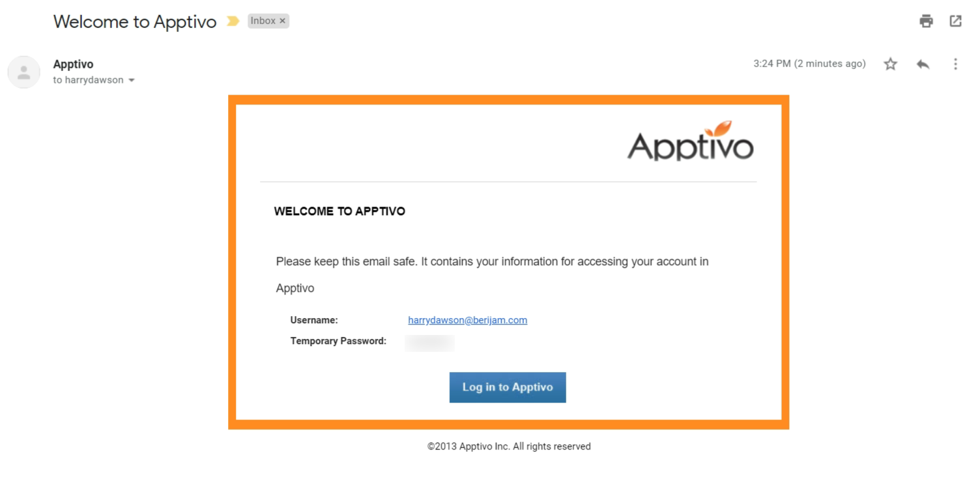This screenshot has width=980, height=477.
Task: Open the three-dot More options menu
Action: (x=955, y=64)
